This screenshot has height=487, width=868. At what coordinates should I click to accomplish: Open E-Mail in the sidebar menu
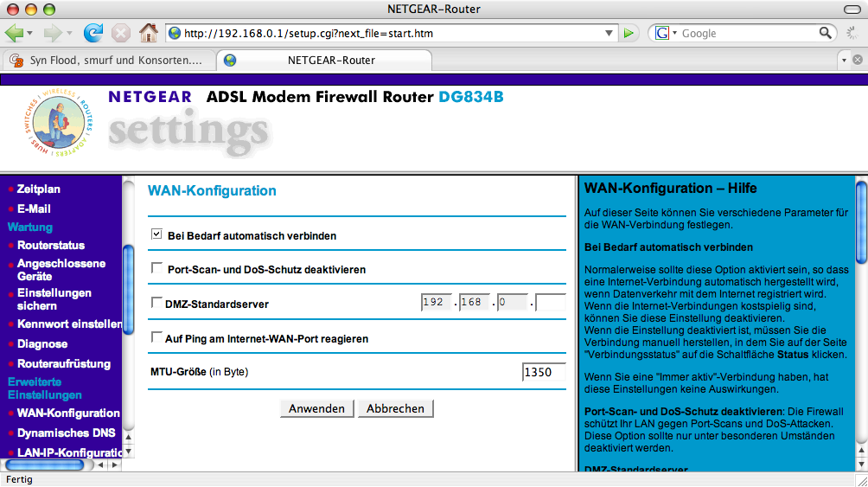point(34,208)
